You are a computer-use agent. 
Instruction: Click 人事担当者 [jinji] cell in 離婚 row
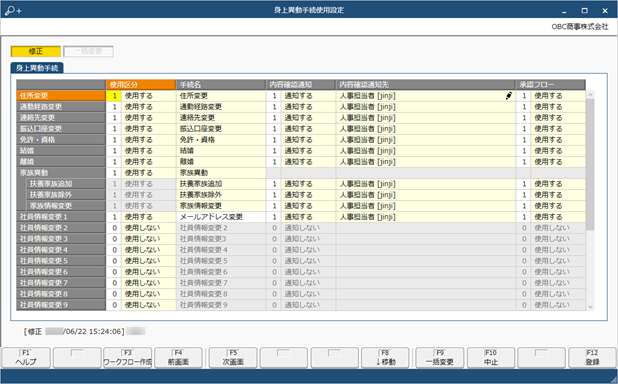tap(426, 162)
